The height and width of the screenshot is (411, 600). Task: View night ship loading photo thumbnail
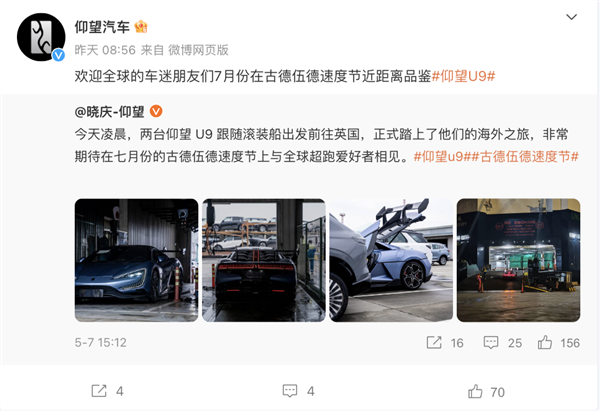(518, 260)
